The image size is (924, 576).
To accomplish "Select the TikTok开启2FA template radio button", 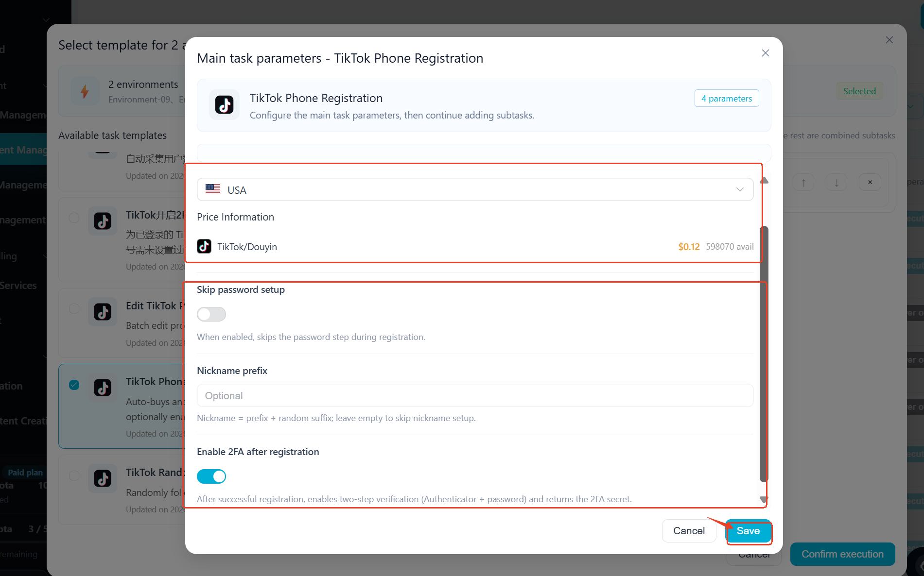I will coord(74,218).
